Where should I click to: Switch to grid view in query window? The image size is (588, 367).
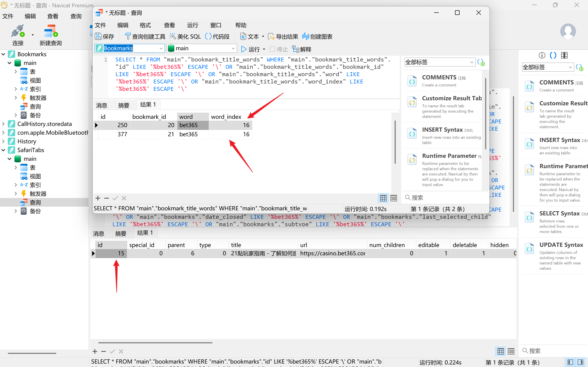(x=383, y=198)
